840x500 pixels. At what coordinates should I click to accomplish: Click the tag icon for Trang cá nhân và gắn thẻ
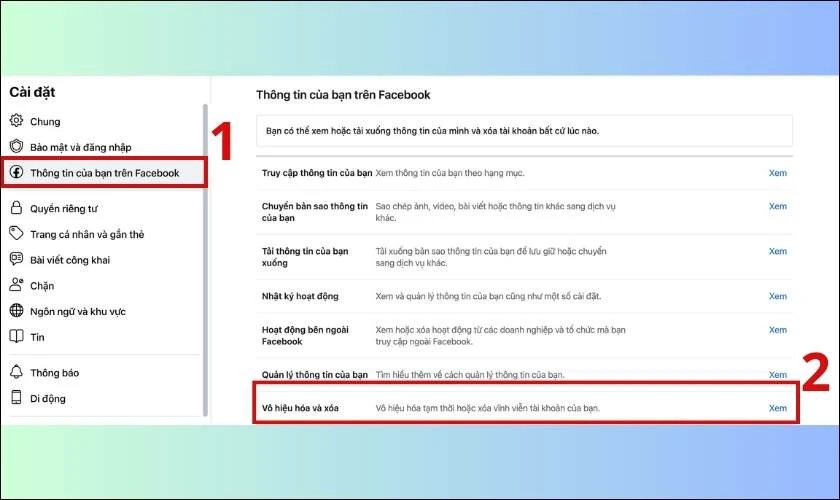[17, 233]
